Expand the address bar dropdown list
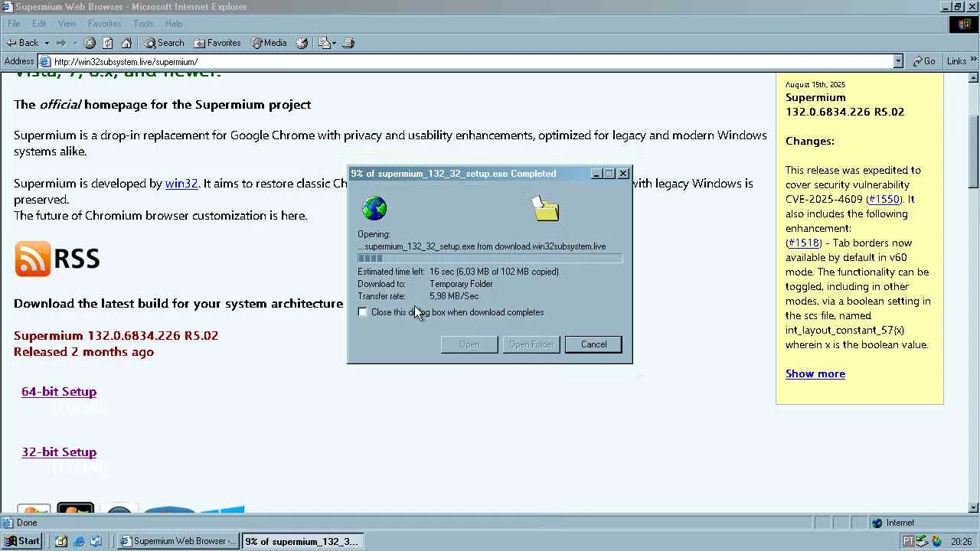 click(x=898, y=61)
